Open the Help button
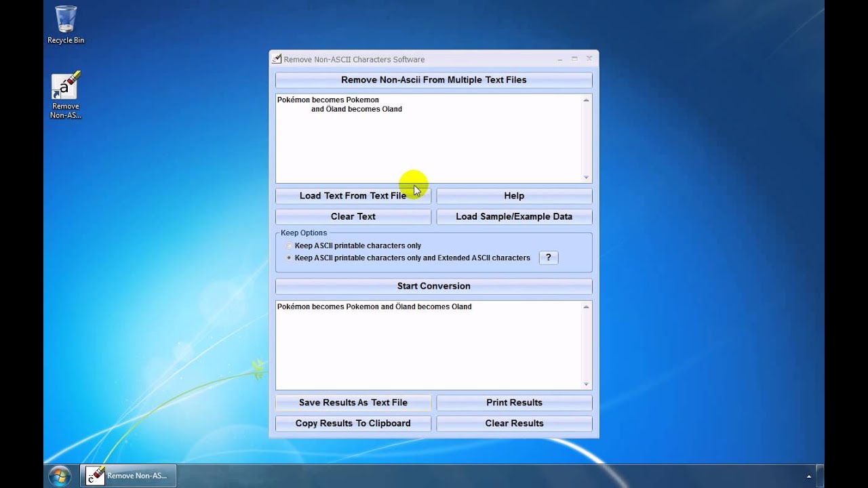The height and width of the screenshot is (488, 868). 514,196
